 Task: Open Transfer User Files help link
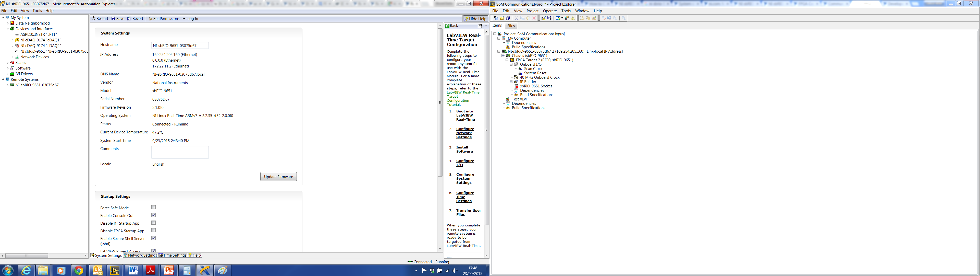469,212
